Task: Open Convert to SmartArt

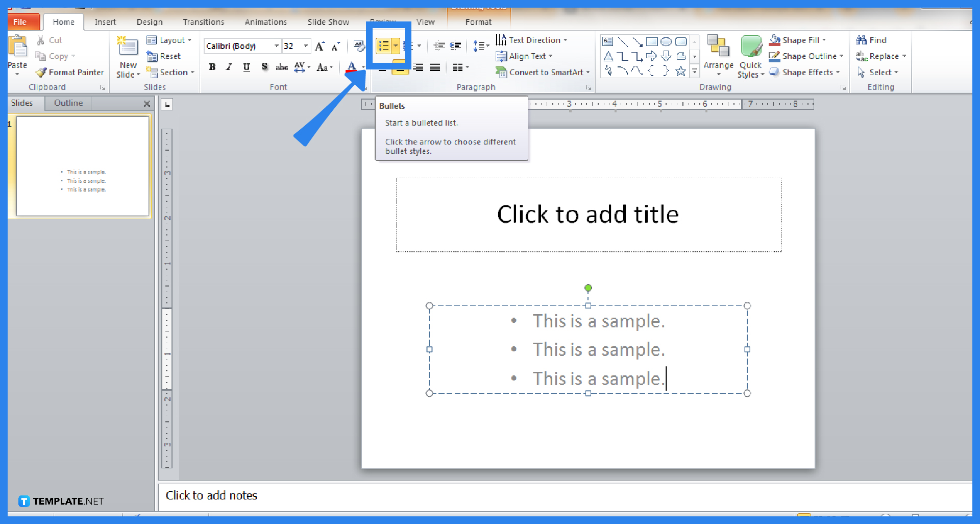Action: coord(542,72)
